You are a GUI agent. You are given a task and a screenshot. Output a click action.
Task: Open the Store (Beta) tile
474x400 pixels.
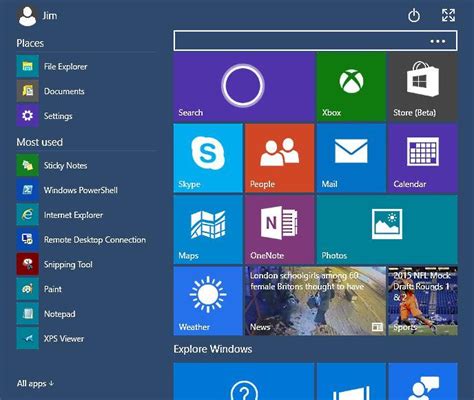tap(423, 87)
